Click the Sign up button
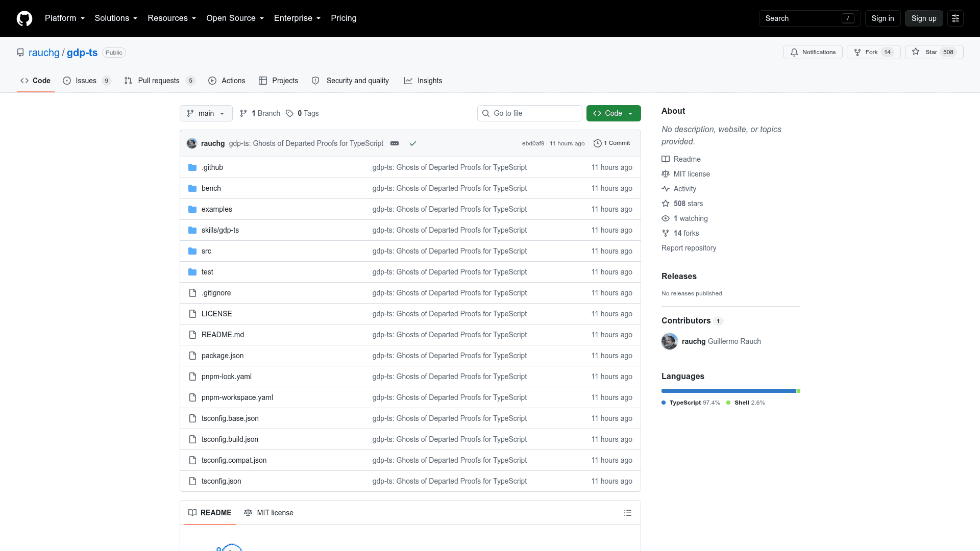Screen dimensions: 980x551 (x=924, y=18)
